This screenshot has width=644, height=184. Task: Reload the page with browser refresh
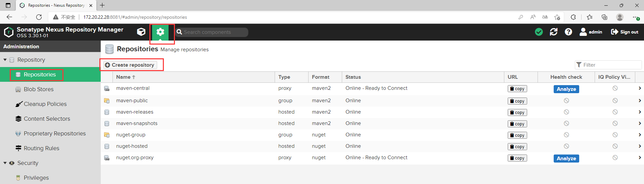coord(39,17)
